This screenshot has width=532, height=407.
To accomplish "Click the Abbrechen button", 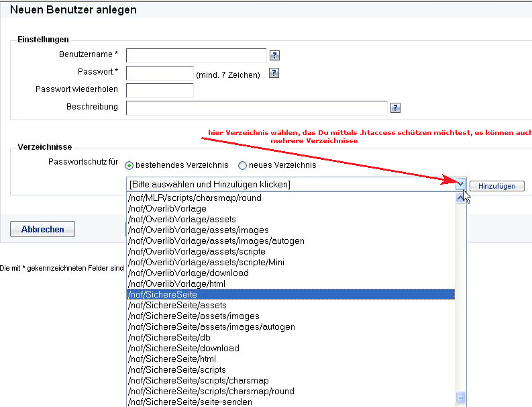I will click(x=42, y=229).
